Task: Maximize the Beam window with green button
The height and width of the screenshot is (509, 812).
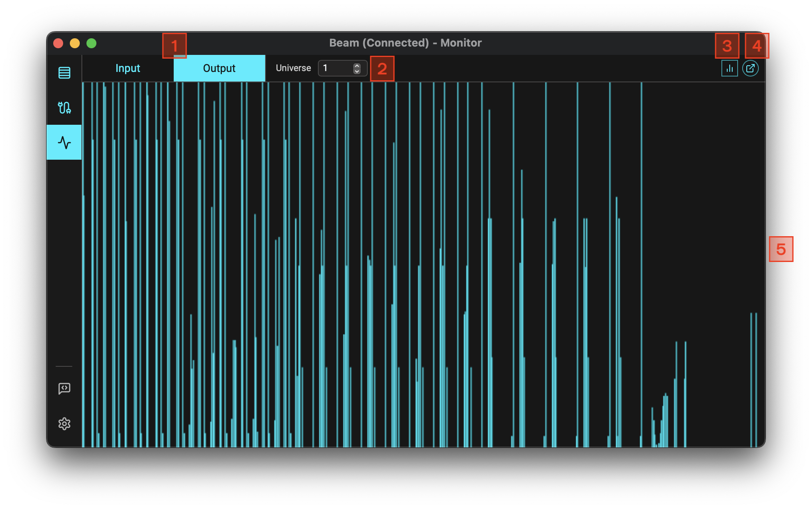Action: point(91,43)
